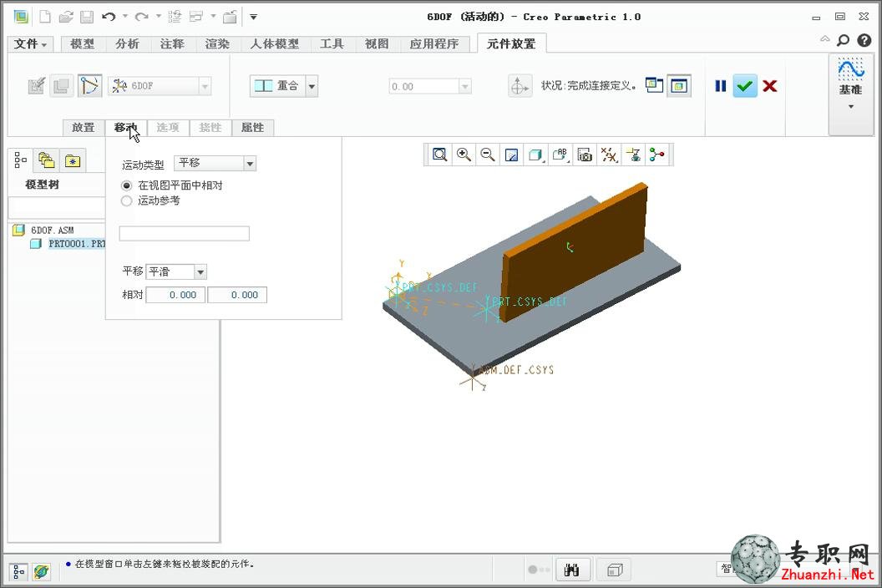Open the 运动类型 平移 dropdown

click(250, 164)
